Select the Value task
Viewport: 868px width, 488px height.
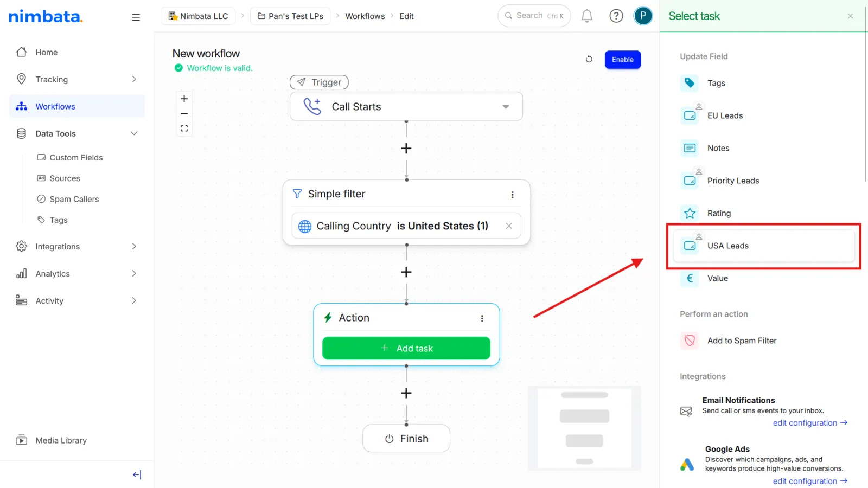click(764, 278)
